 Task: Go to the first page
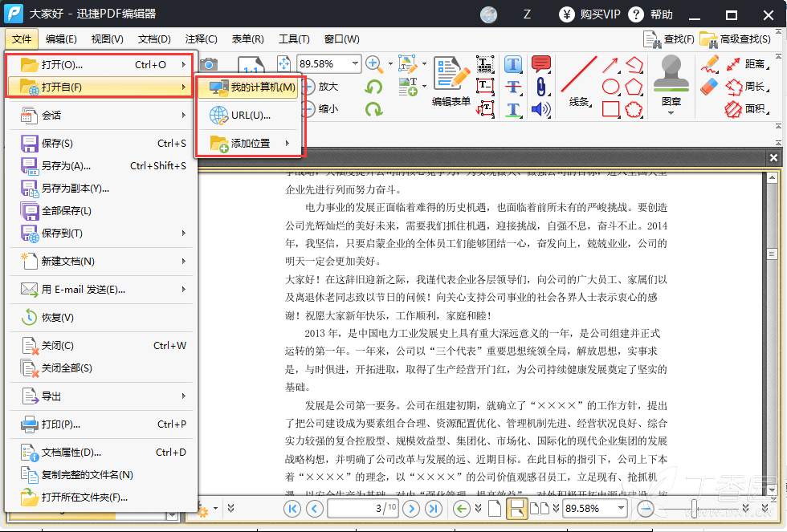coord(292,509)
